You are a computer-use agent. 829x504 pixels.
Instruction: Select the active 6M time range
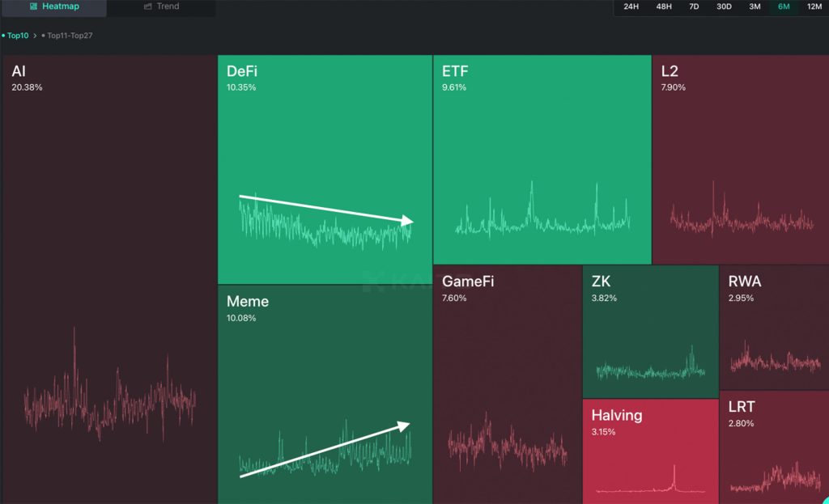click(784, 6)
